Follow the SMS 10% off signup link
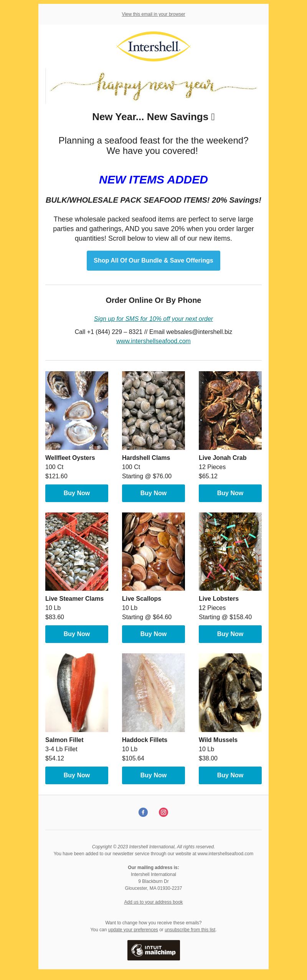Viewport: 307px width, 980px height. pyautogui.click(x=153, y=319)
